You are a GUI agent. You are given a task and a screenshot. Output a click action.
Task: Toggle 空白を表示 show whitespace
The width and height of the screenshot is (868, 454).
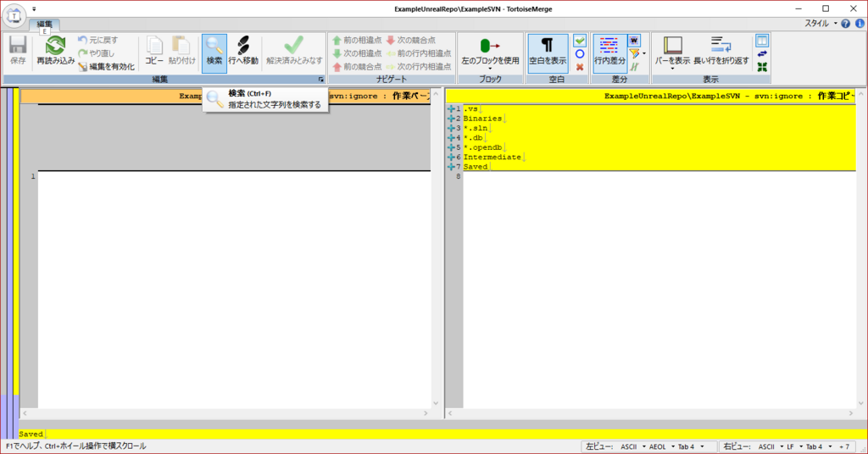tap(548, 53)
